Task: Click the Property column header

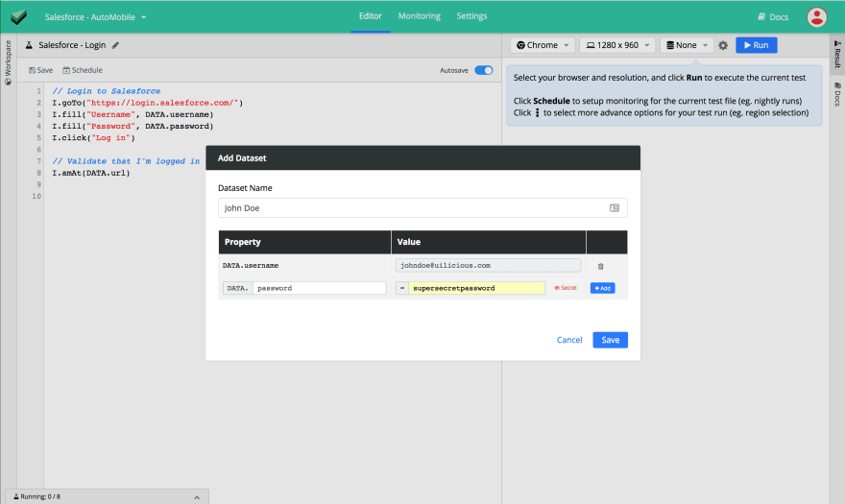Action: pyautogui.click(x=304, y=242)
